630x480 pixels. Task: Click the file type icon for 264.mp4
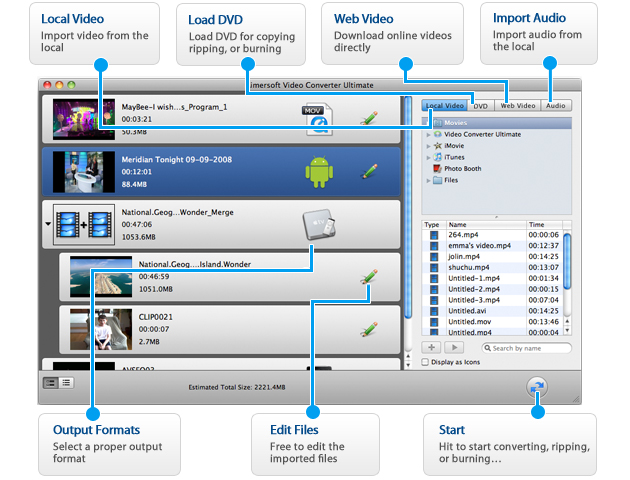point(434,235)
